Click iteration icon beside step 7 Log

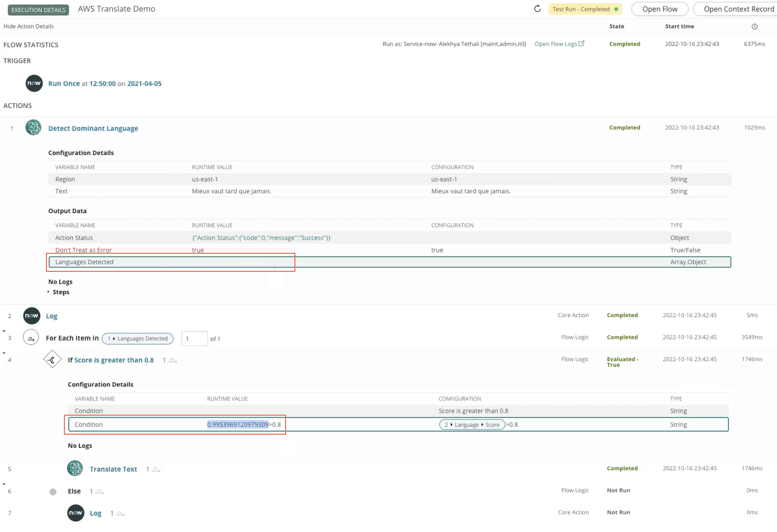coord(121,514)
